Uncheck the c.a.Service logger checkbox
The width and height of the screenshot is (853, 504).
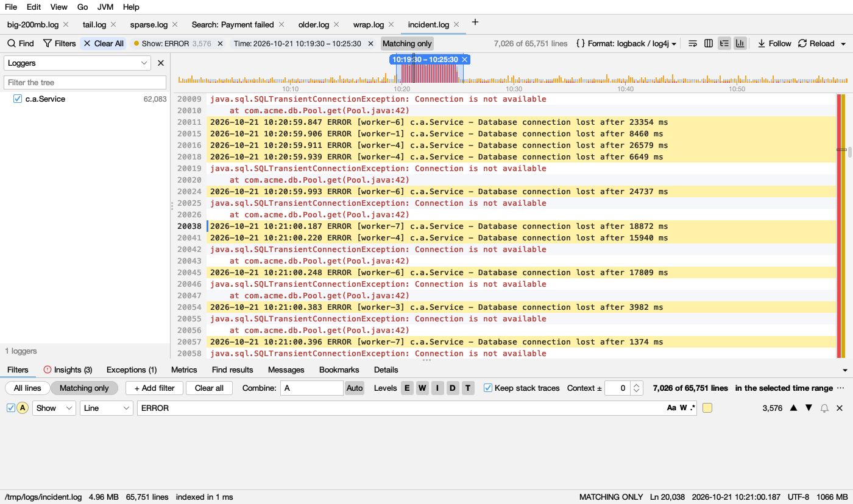point(18,99)
